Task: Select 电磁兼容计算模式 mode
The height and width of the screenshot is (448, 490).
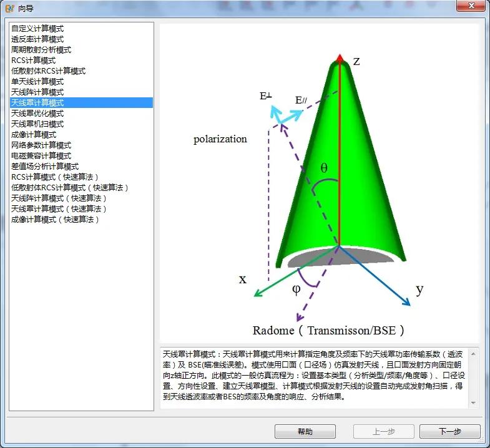Action: [x=81, y=156]
